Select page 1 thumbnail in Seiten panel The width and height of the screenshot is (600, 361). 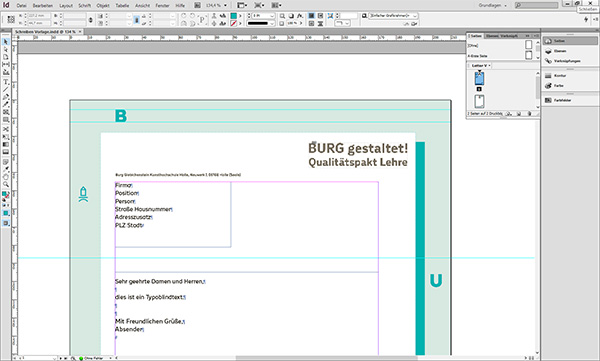pos(479,78)
